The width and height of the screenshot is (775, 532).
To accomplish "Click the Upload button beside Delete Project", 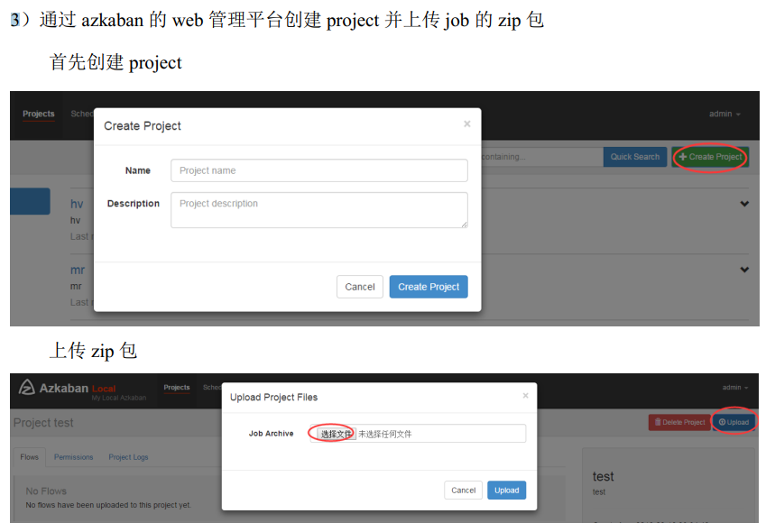I will (733, 422).
